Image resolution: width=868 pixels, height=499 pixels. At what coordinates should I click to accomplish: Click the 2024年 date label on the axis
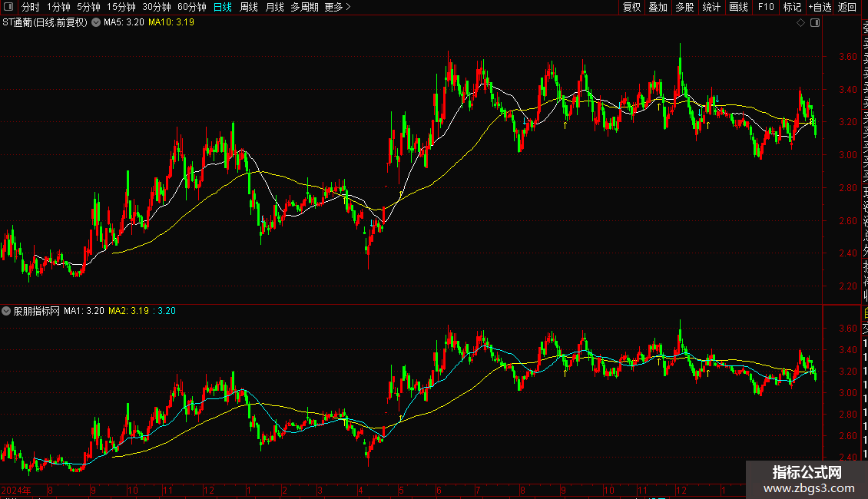[x=16, y=490]
